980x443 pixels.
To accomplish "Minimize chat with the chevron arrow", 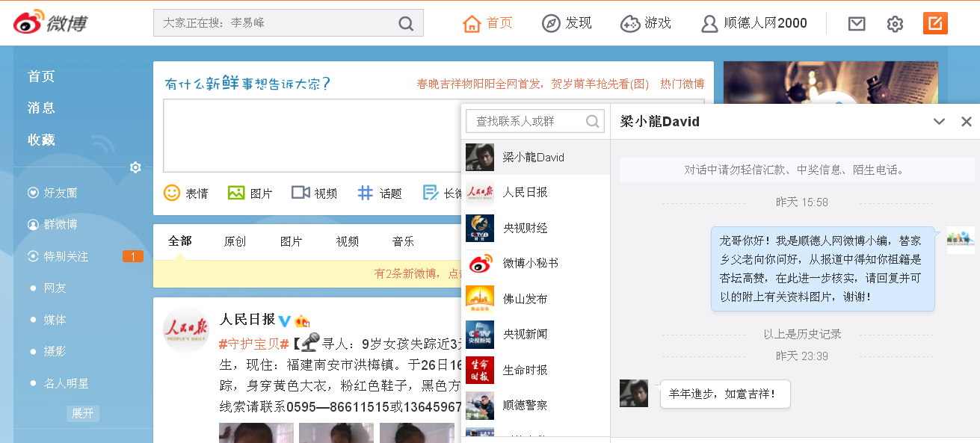I will [x=940, y=122].
